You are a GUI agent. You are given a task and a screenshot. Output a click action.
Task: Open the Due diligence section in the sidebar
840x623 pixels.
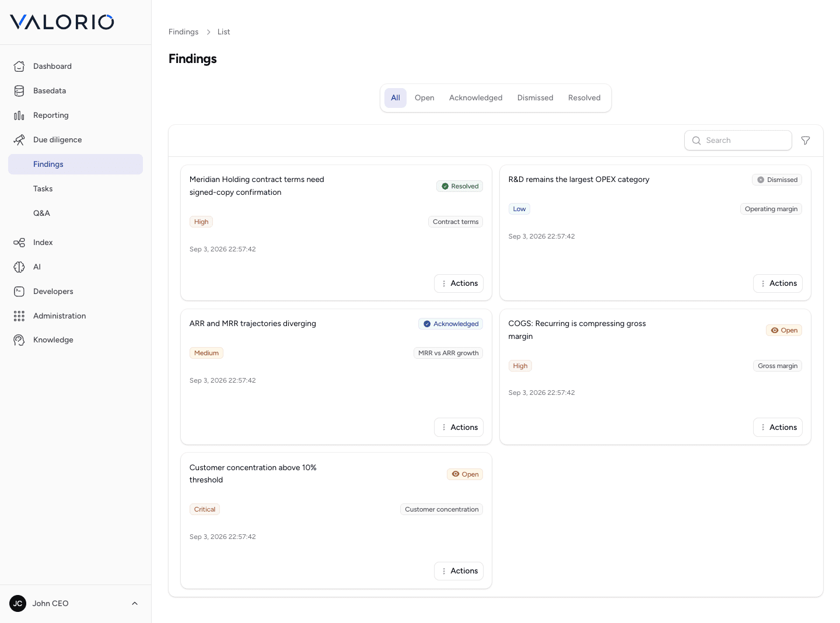point(75,140)
